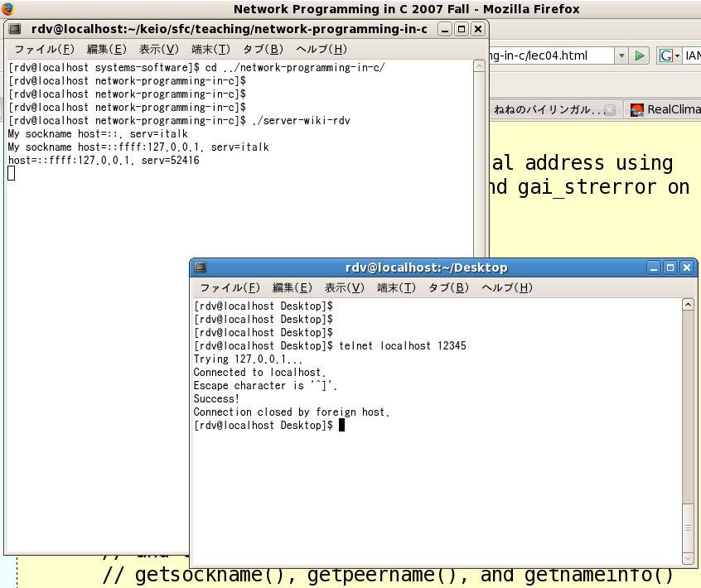Image resolution: width=701 pixels, height=588 pixels.
Task: Open 端末(T) menu in Desktop terminal
Action: 395,287
